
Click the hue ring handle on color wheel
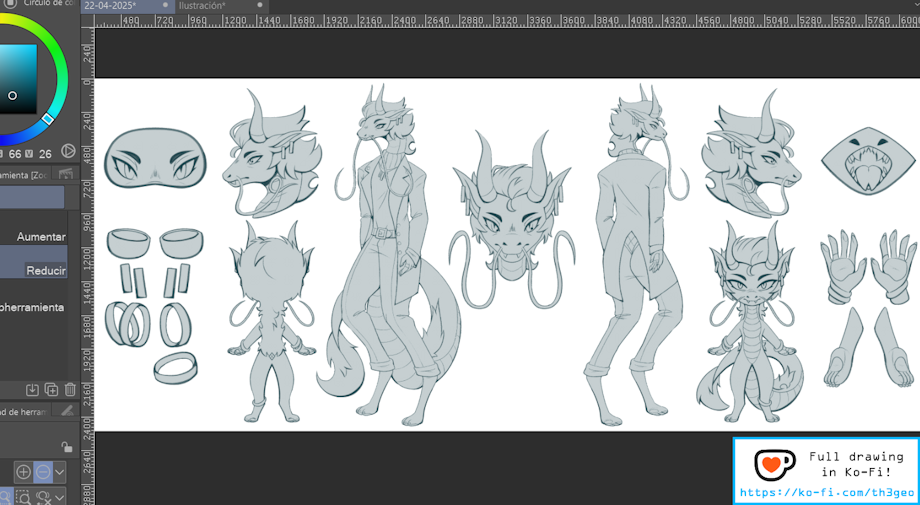[48, 119]
